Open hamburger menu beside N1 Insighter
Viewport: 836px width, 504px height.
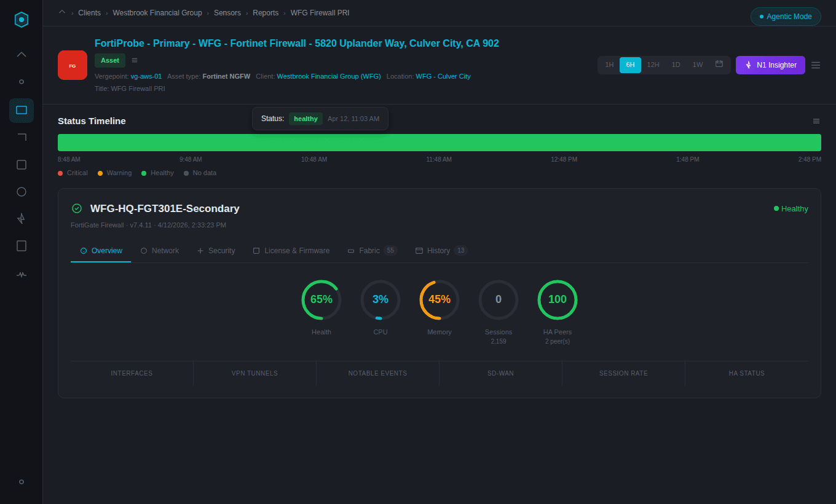tap(816, 65)
